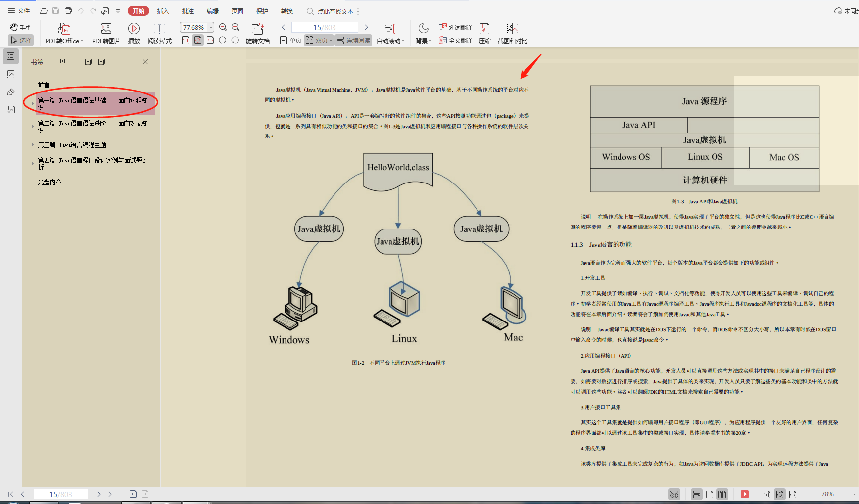Collapse all bookmarks icon
Screen dimensions: 859x504
click(75, 62)
